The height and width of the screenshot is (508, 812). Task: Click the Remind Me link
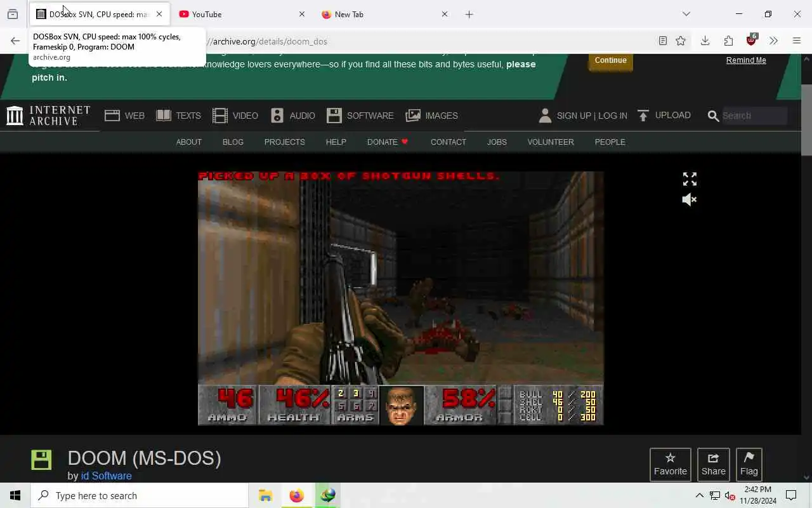pyautogui.click(x=746, y=60)
